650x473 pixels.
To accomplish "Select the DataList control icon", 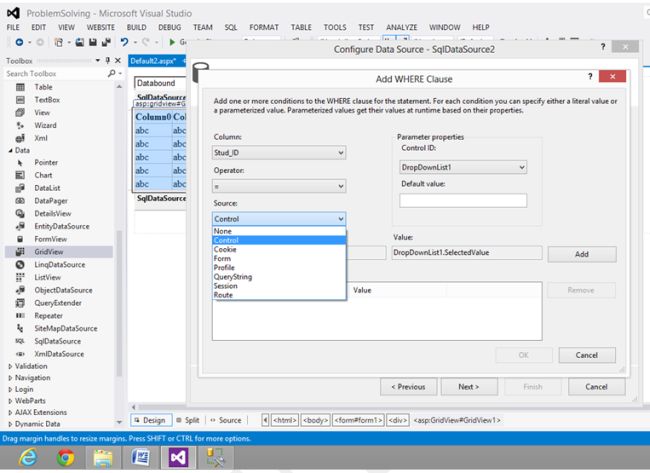I will [x=20, y=188].
